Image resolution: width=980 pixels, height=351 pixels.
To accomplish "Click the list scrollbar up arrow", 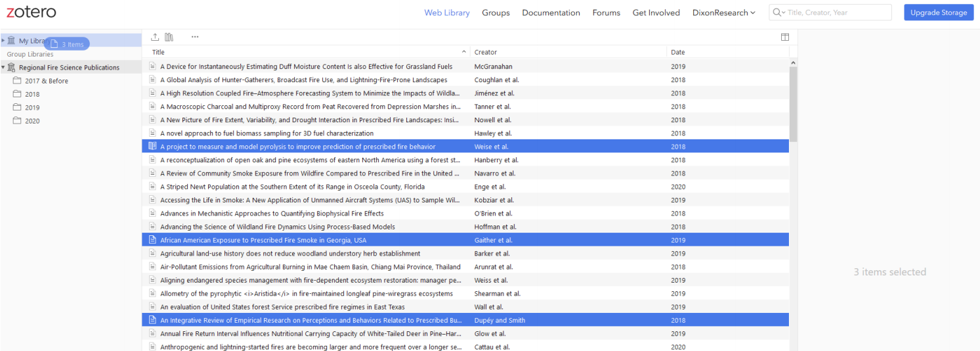I will coord(793,63).
